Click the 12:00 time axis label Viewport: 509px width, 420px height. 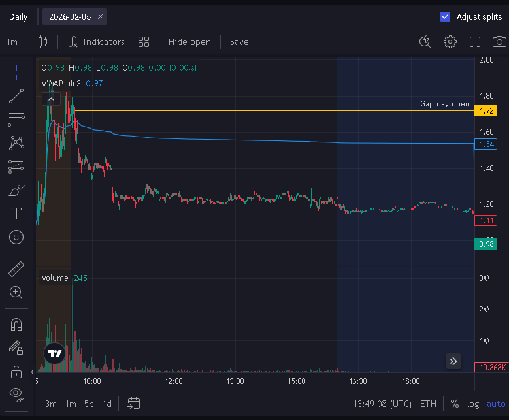point(174,381)
